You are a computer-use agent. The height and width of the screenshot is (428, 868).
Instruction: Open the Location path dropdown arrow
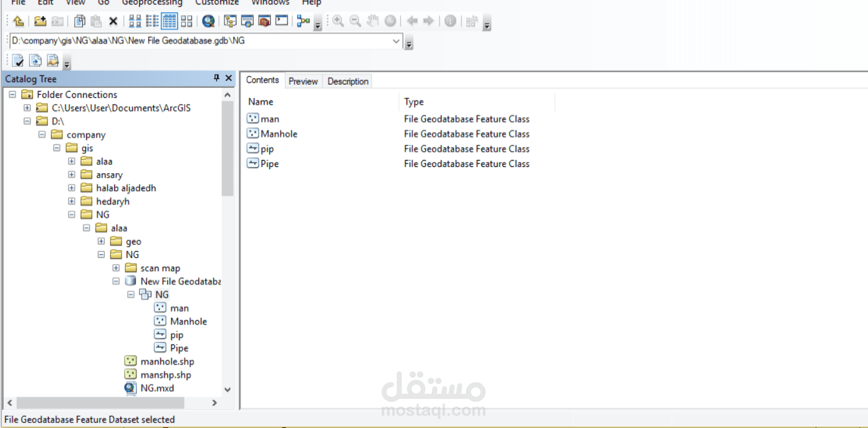pos(397,41)
